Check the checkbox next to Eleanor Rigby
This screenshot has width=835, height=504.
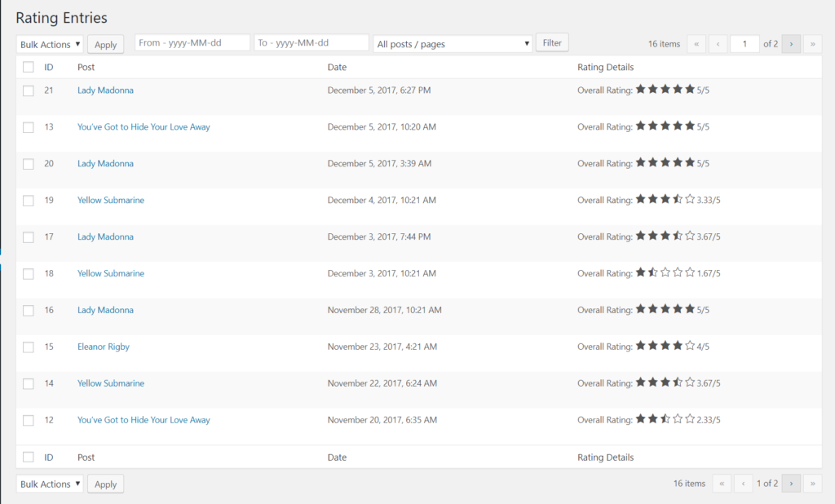click(x=27, y=347)
